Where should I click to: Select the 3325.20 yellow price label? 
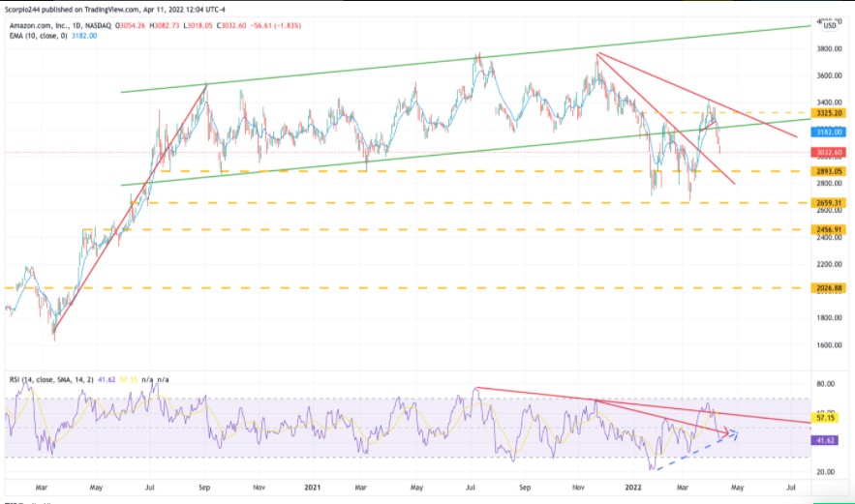click(828, 113)
